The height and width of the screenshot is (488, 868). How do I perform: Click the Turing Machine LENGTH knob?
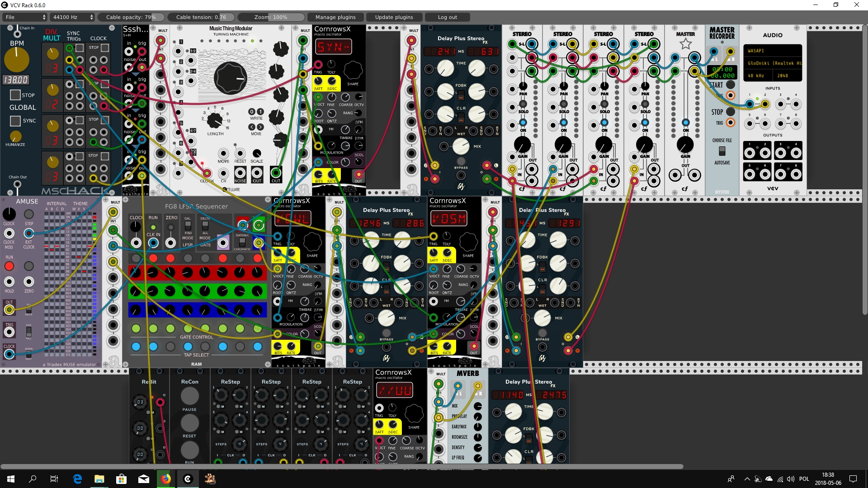tap(215, 121)
